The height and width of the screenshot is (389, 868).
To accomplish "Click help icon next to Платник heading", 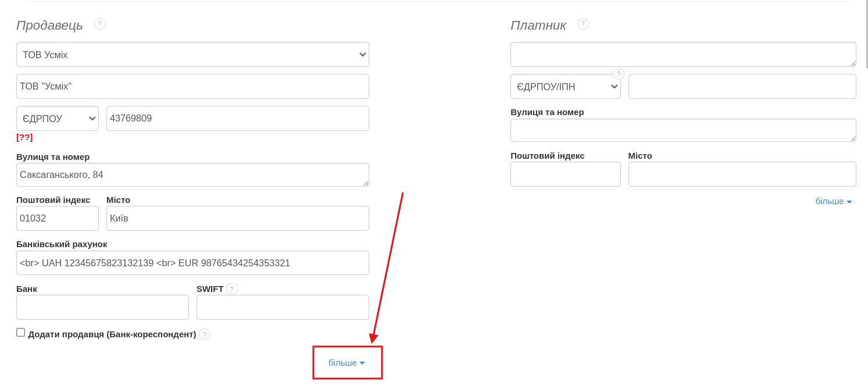I will [583, 24].
